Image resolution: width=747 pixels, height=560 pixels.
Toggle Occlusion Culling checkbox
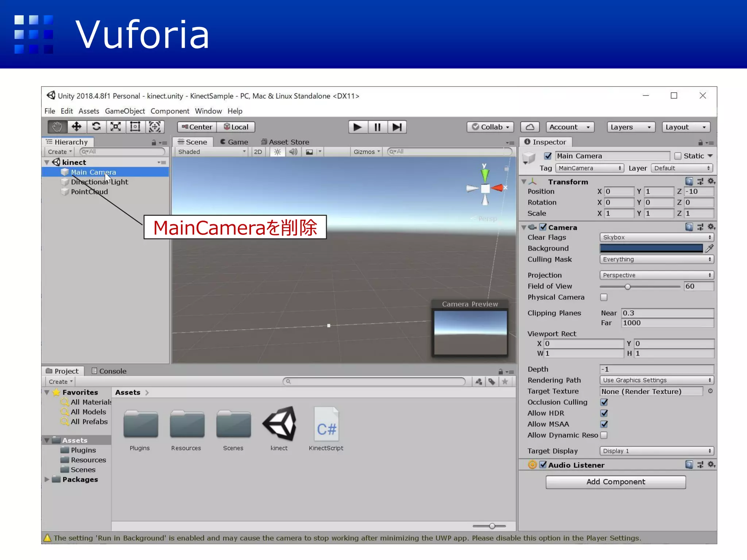coord(604,402)
